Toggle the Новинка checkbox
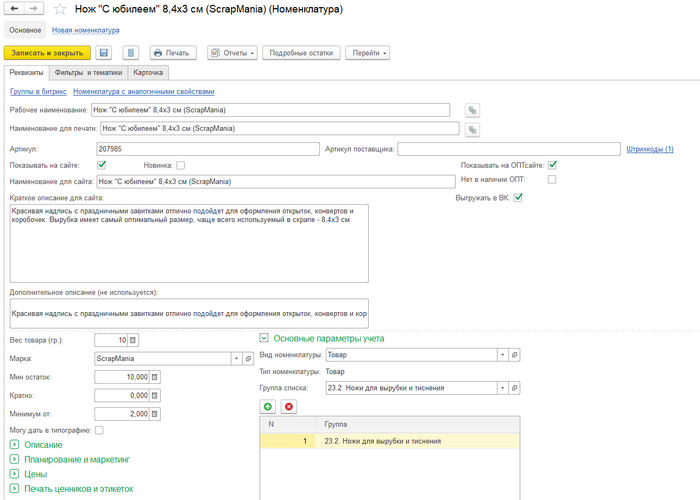Viewport: 700px width, 500px height. pyautogui.click(x=180, y=165)
